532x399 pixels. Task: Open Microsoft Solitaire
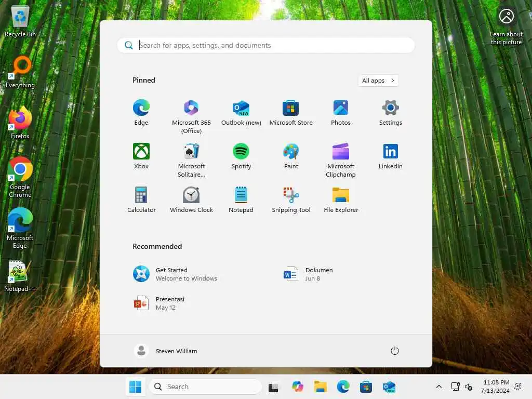point(191,160)
